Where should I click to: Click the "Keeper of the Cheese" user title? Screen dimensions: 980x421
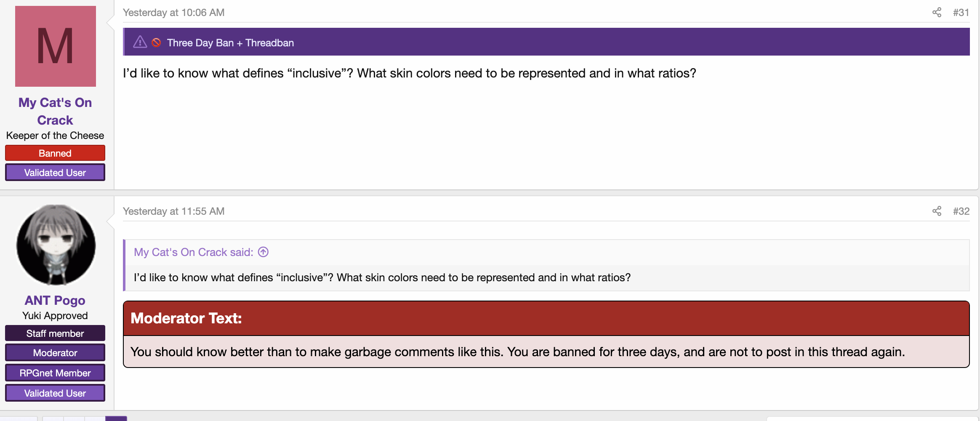(55, 136)
